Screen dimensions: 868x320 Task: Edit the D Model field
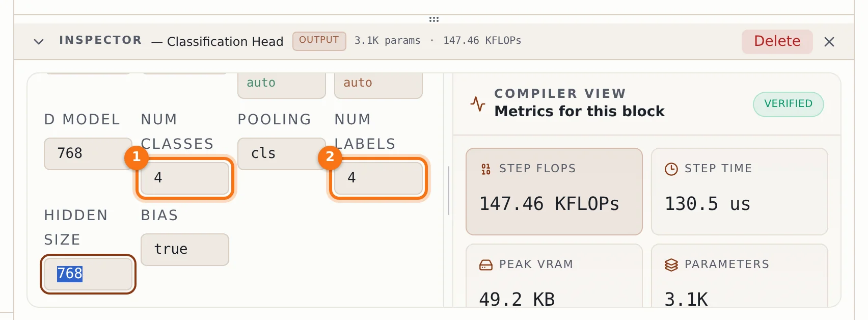(88, 153)
